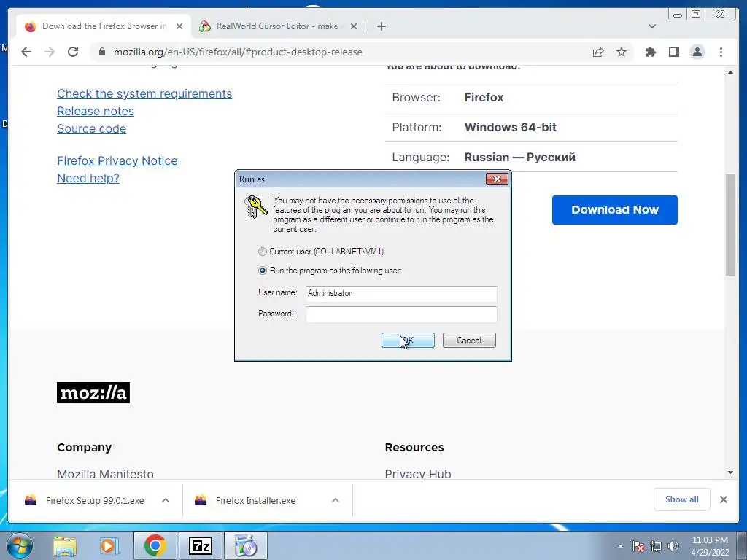Open the Chrome three-dot menu
The image size is (747, 560).
[721, 52]
